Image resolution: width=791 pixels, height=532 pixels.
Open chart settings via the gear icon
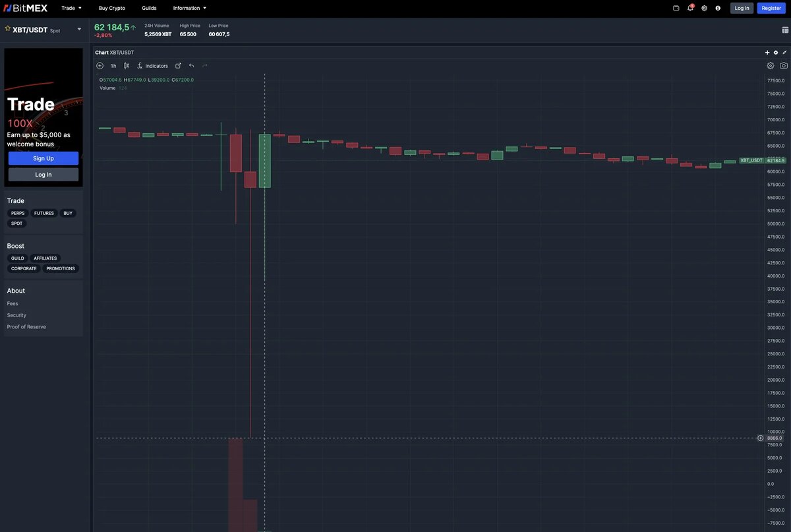coord(770,65)
